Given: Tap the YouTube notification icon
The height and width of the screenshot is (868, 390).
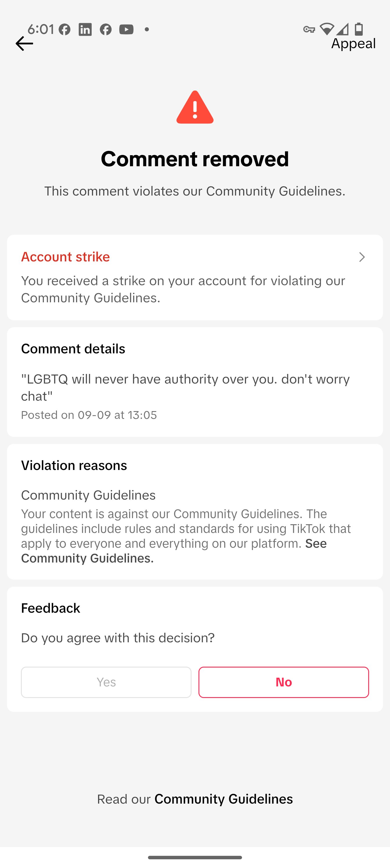Looking at the screenshot, I should tap(126, 30).
